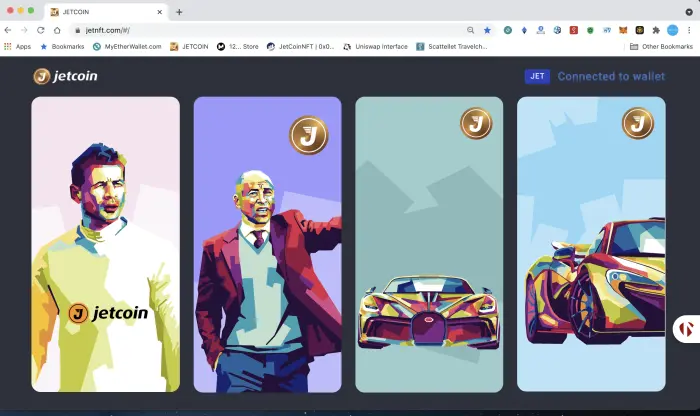The width and height of the screenshot is (700, 416).
Task: Go to the browser home page icon
Action: click(57, 30)
